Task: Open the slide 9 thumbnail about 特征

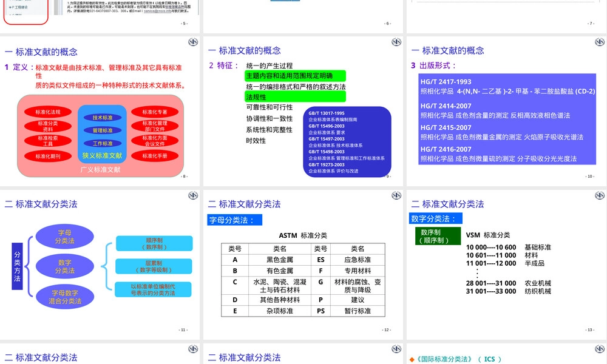Action: point(303,111)
